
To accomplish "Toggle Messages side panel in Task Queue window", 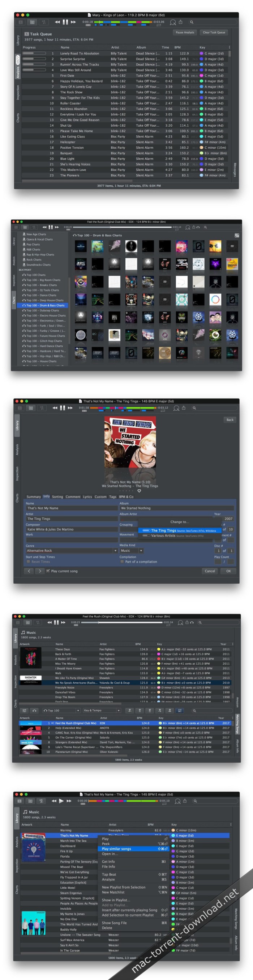I will click(235, 170).
